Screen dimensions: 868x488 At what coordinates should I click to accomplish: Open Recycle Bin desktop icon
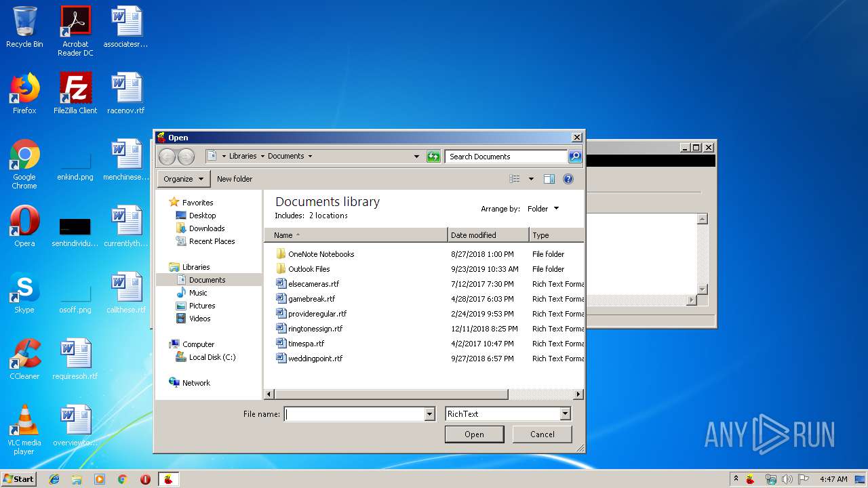coord(24,27)
